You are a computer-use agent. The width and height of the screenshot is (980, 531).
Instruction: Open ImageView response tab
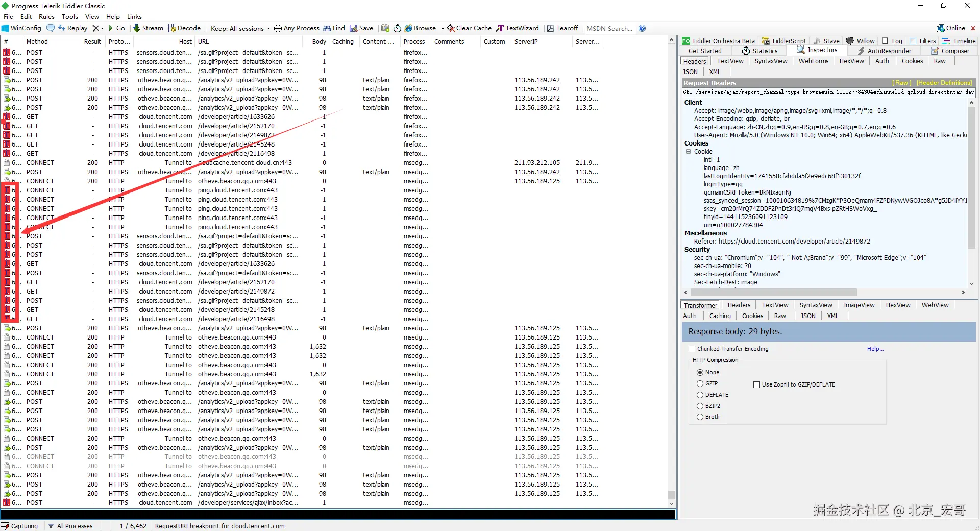(859, 305)
